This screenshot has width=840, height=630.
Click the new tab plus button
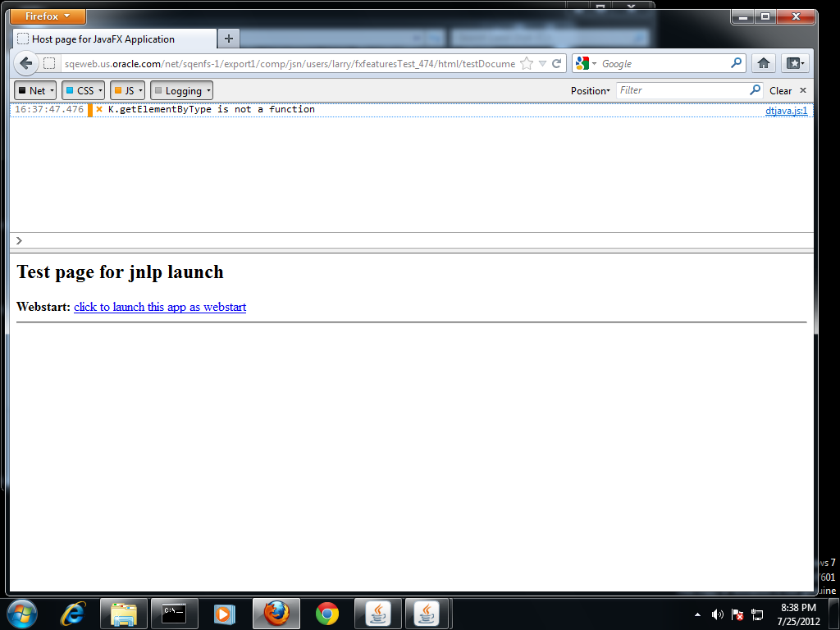pos(229,39)
